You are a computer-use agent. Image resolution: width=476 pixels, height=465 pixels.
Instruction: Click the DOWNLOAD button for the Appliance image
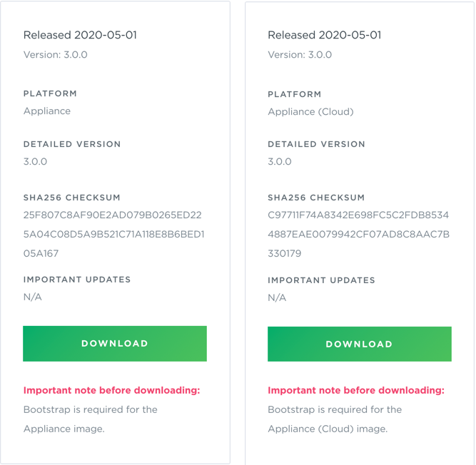[115, 344]
